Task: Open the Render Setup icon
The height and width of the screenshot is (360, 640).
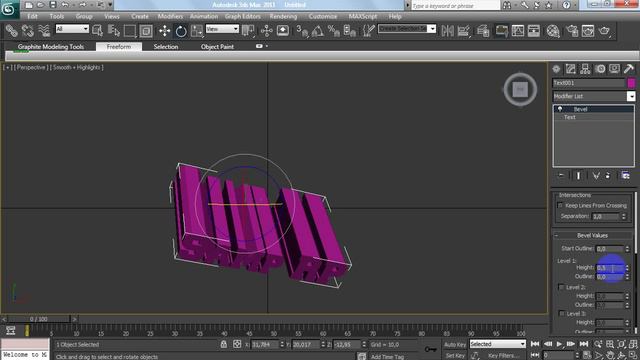Action: (x=572, y=31)
